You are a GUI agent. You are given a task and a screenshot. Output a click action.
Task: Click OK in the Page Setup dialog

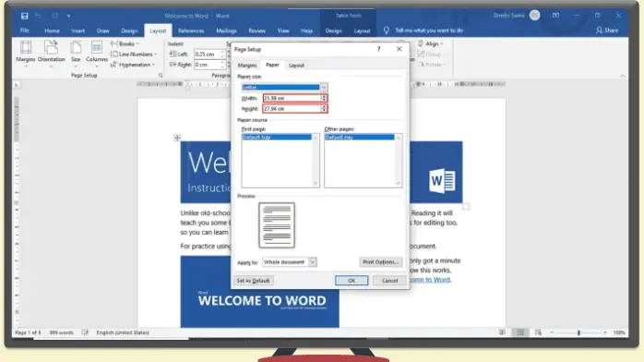click(352, 281)
